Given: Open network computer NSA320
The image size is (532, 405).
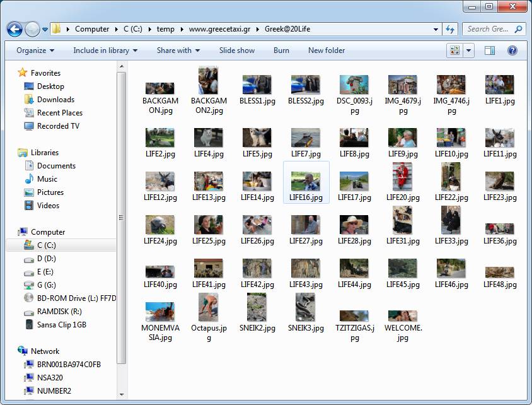Looking at the screenshot, I should pyautogui.click(x=50, y=377).
